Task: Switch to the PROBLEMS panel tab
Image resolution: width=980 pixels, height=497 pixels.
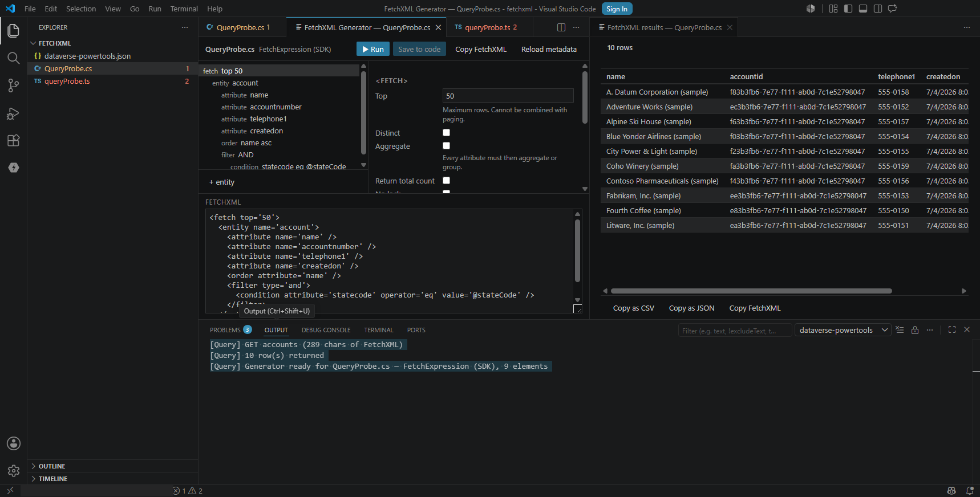Action: coord(230,330)
